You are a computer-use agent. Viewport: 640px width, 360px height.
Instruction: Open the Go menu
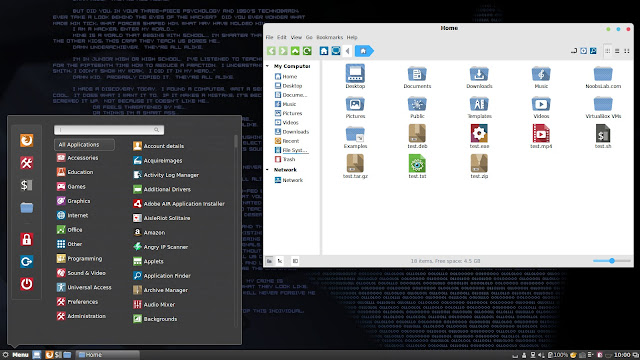tap(309, 37)
